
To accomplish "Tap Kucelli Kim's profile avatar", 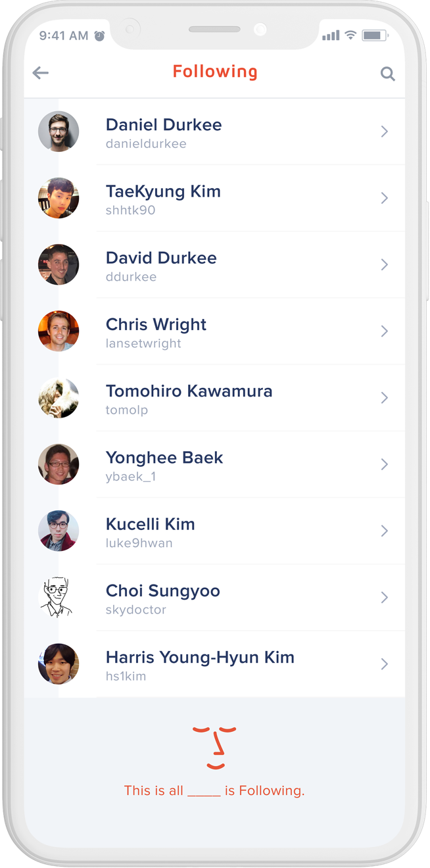I will coord(59,531).
